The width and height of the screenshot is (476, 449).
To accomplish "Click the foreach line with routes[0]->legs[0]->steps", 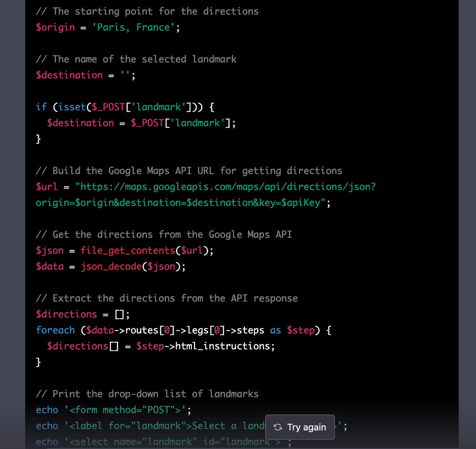I will click(x=184, y=330).
